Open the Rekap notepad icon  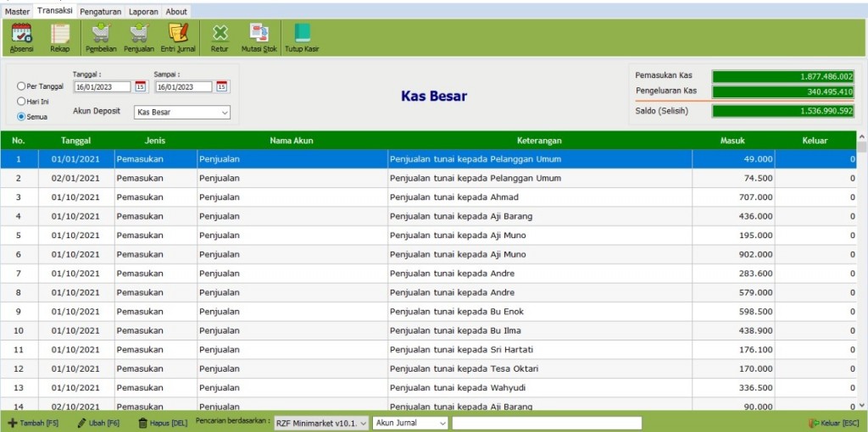60,37
